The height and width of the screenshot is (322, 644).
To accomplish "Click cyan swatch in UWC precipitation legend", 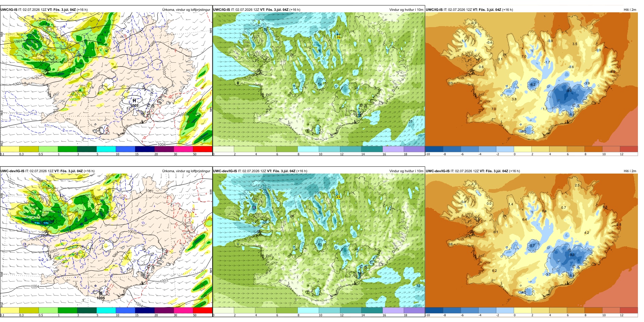I will point(106,149).
